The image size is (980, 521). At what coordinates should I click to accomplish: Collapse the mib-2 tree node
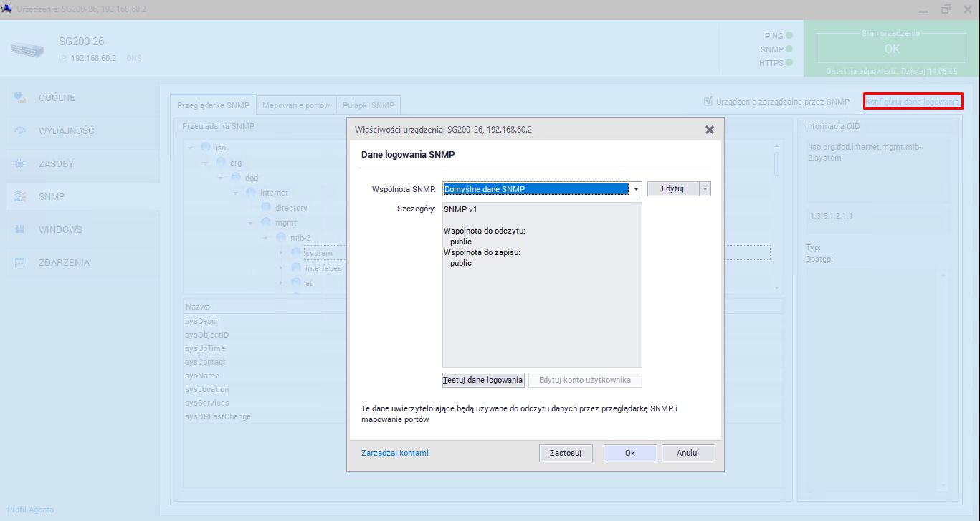tap(266, 238)
